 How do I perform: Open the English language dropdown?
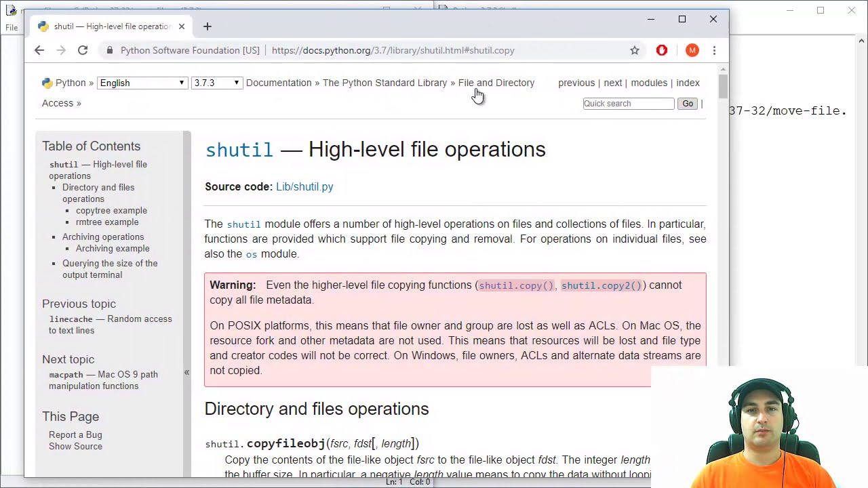click(141, 83)
